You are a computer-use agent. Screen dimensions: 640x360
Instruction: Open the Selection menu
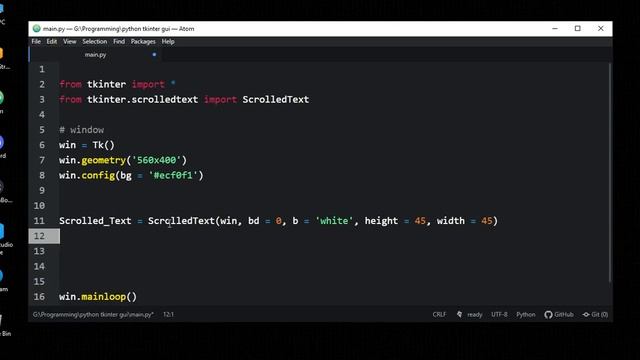pyautogui.click(x=94, y=42)
